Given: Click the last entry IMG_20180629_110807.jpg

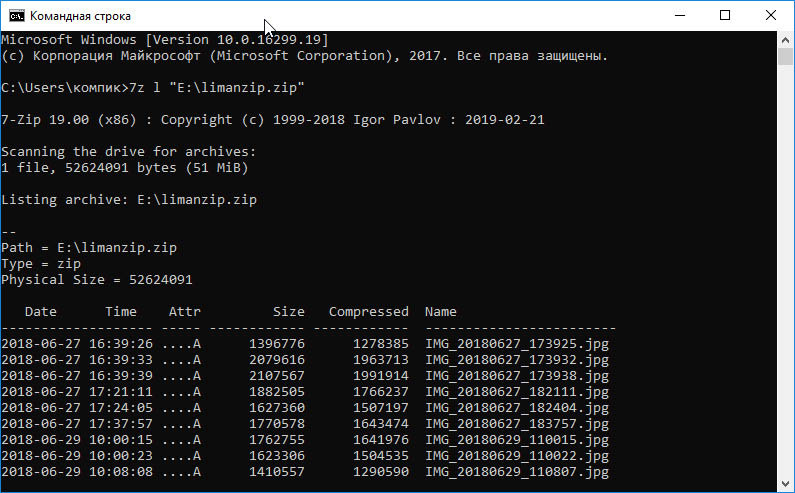Looking at the screenshot, I should pos(517,472).
